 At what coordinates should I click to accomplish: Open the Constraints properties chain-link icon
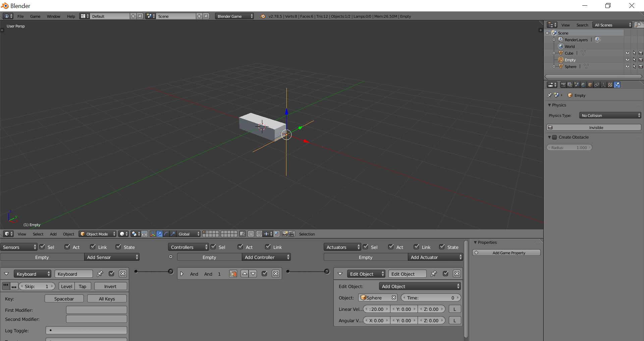pos(597,85)
